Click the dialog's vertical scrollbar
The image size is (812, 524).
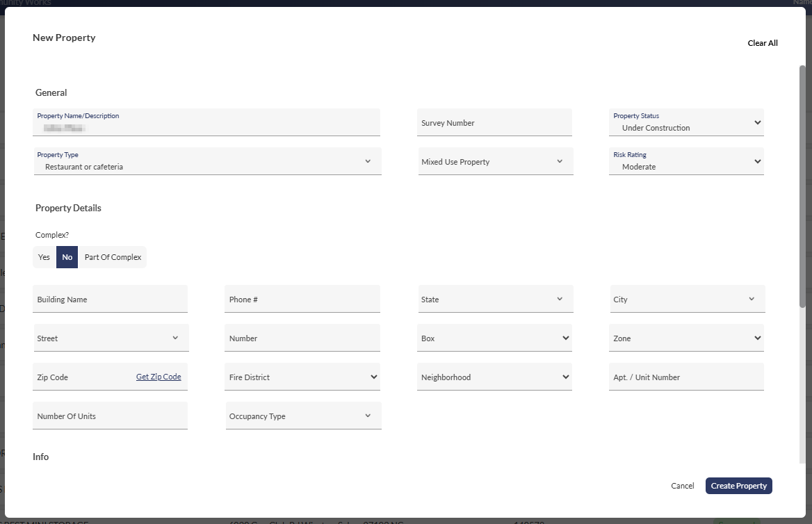(802, 188)
